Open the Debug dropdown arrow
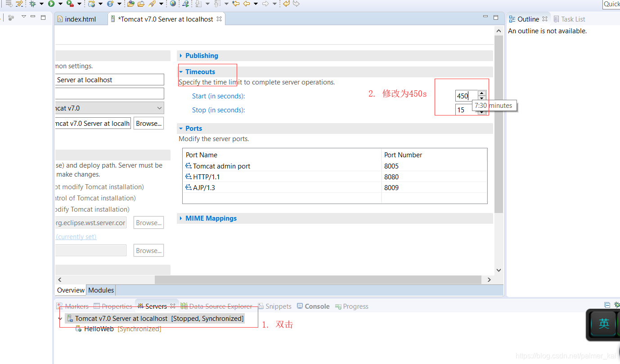The width and height of the screenshot is (620, 364). click(x=41, y=4)
